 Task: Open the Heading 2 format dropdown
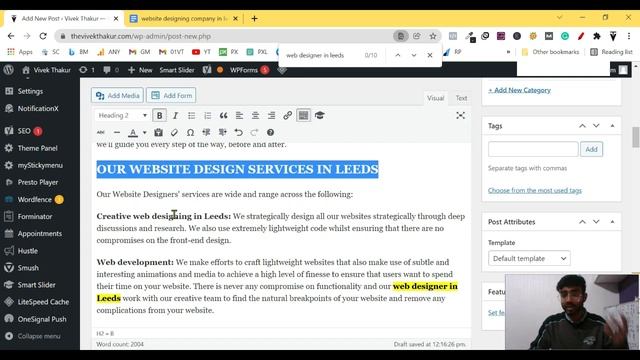[x=122, y=116]
